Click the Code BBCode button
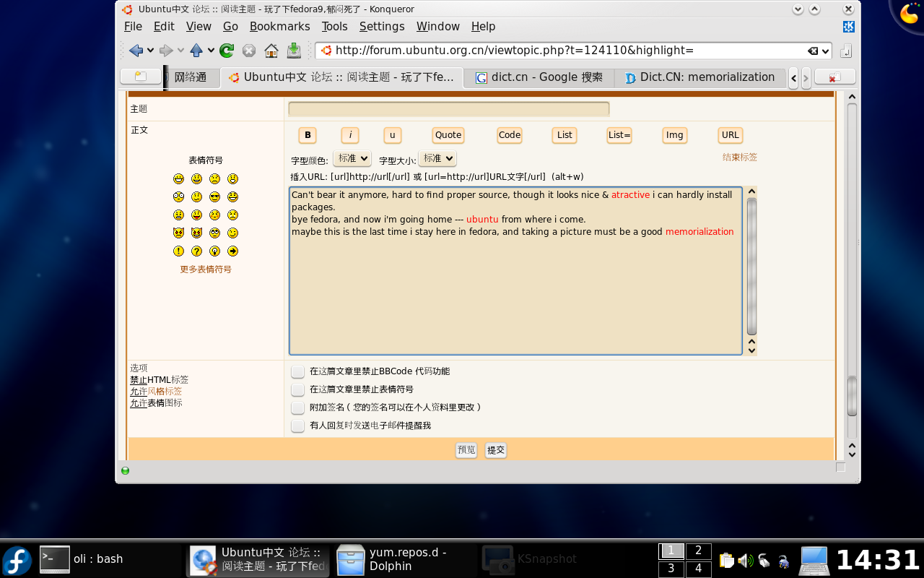 tap(510, 135)
